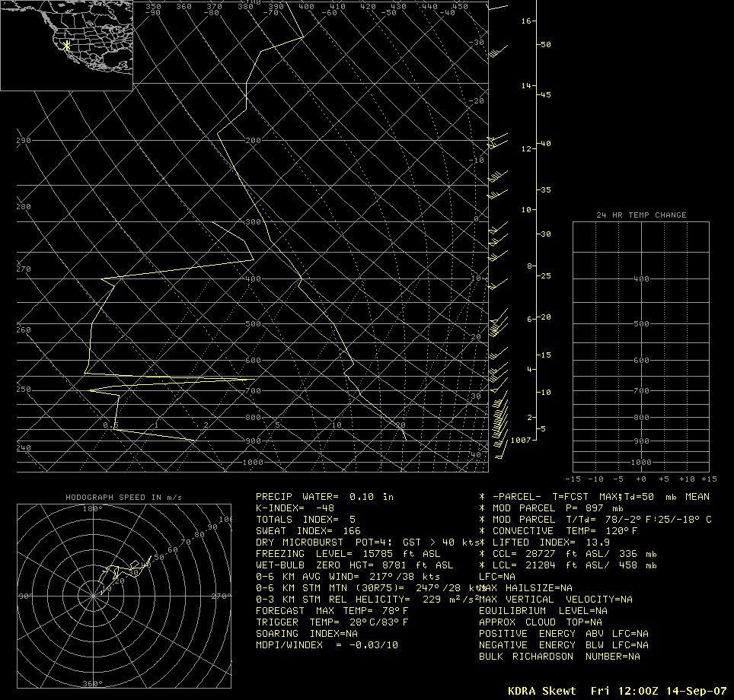
Task: Click MAX VERTICAL VELOCITY=NA
Action: [x=556, y=600]
